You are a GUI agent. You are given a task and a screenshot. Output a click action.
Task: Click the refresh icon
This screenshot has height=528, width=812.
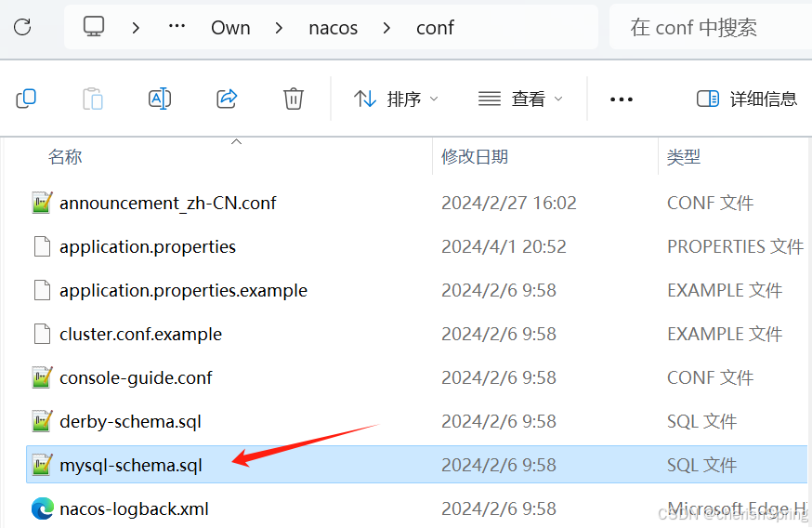point(22,27)
